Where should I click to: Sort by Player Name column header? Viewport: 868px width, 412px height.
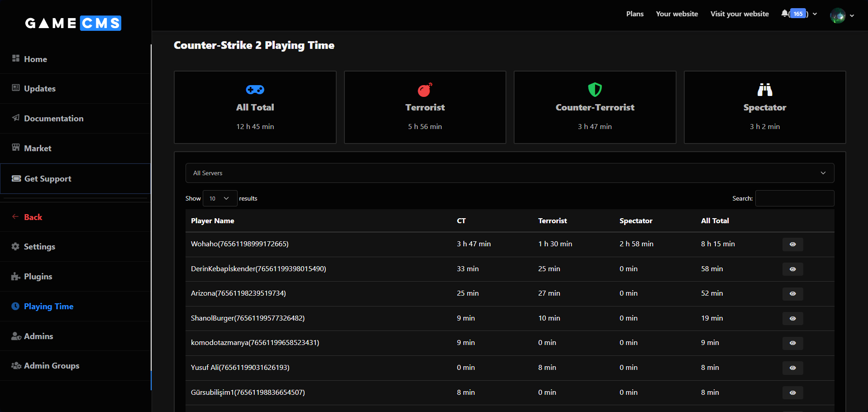point(212,220)
